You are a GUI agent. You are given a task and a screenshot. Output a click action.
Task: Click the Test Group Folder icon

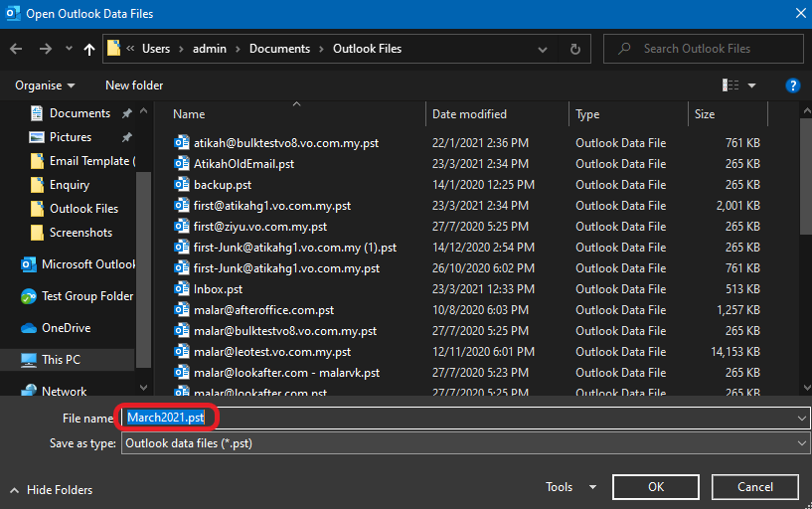(x=29, y=296)
